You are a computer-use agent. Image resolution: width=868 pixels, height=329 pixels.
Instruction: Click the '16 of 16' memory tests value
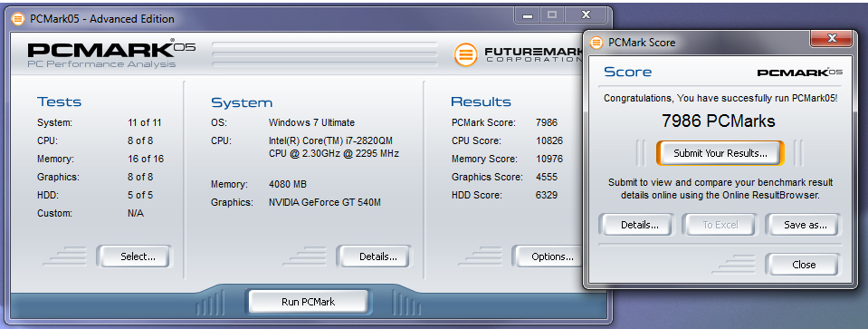pos(146,159)
